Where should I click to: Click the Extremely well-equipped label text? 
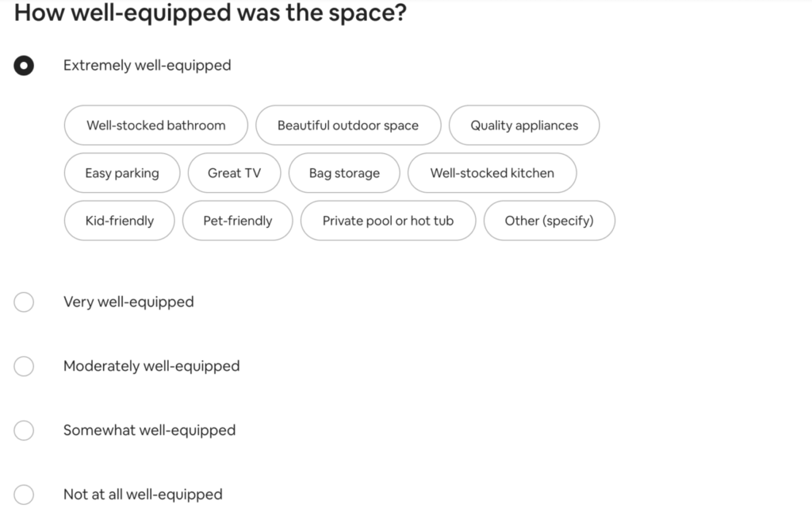click(x=147, y=66)
